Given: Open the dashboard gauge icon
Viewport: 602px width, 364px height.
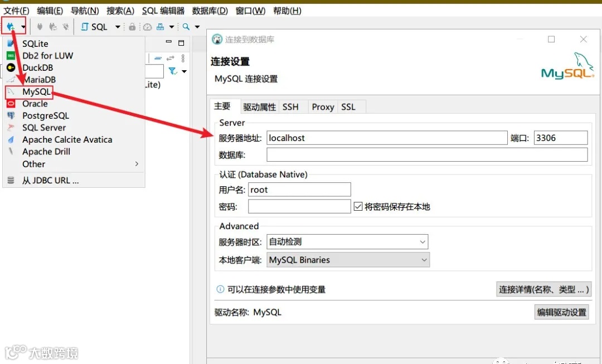Looking at the screenshot, I should point(147,27).
